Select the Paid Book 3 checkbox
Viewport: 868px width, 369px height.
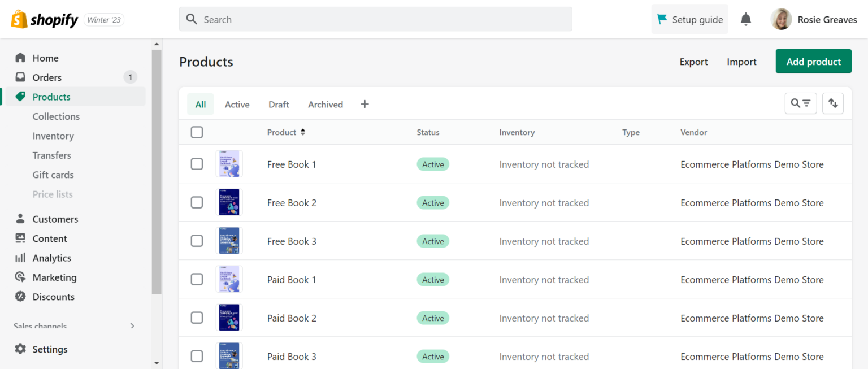tap(197, 356)
